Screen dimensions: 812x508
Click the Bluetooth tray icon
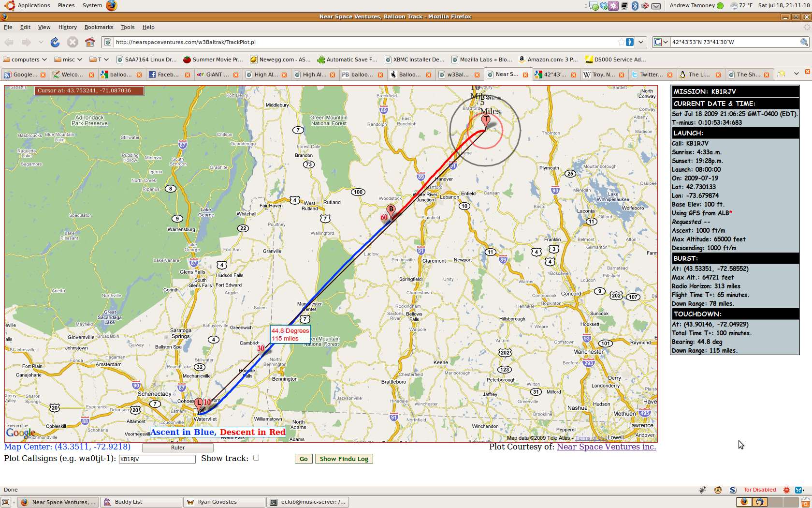click(x=635, y=6)
